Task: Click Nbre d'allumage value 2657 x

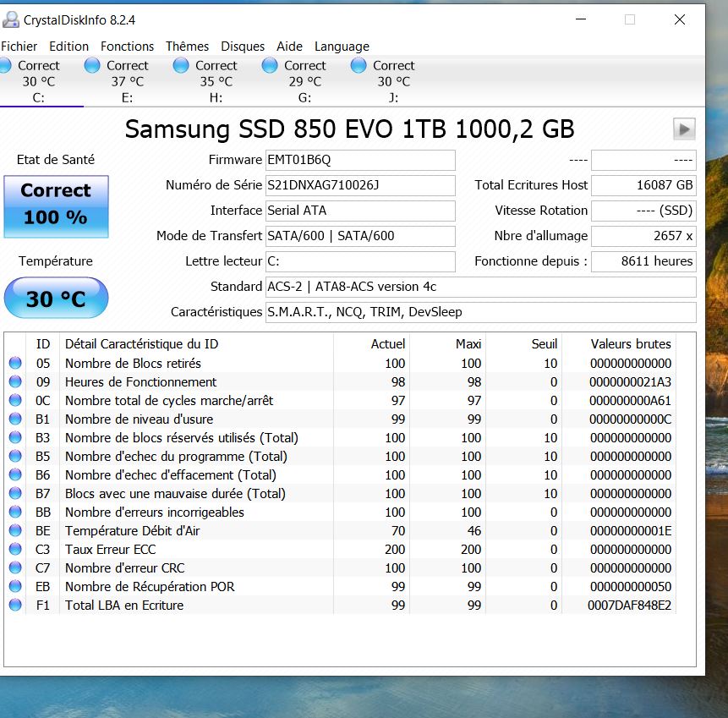Action: 643,236
